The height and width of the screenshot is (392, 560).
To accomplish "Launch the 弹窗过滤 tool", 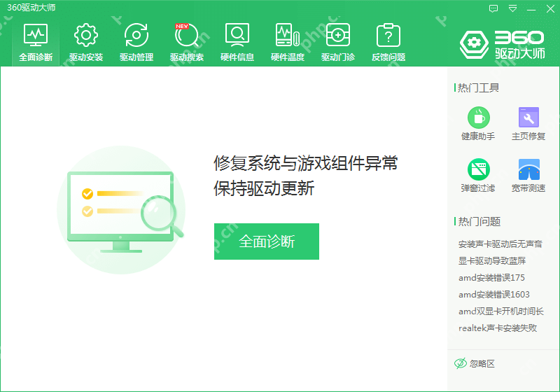I will (x=478, y=175).
